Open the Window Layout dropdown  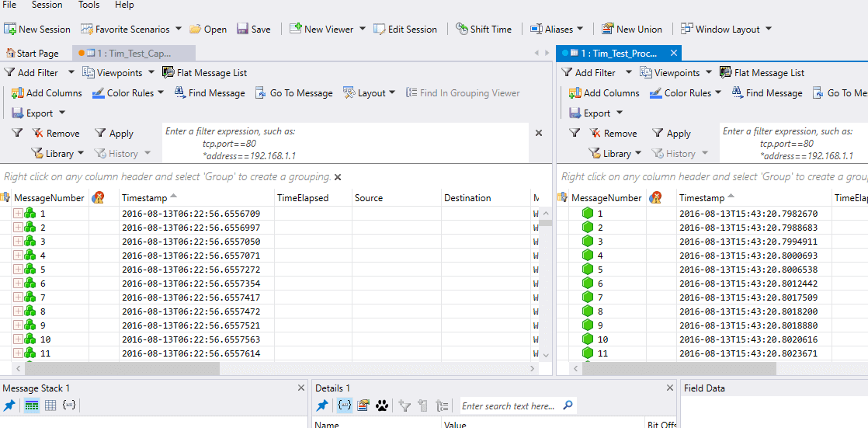point(769,29)
